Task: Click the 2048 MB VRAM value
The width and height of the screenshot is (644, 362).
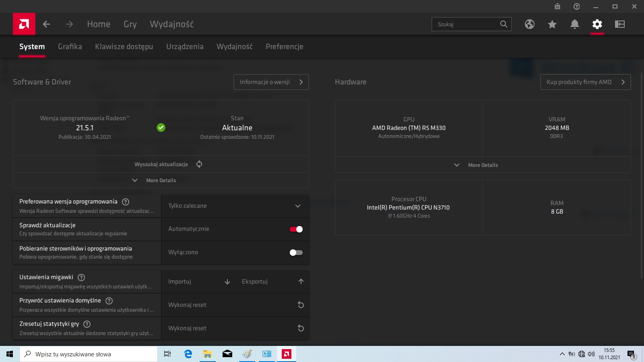Action: point(557,128)
